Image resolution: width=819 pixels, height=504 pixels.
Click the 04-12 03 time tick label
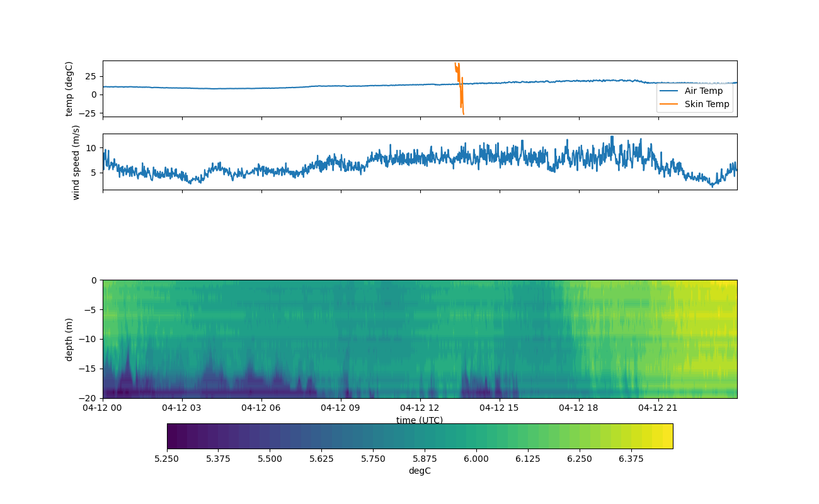(x=182, y=408)
